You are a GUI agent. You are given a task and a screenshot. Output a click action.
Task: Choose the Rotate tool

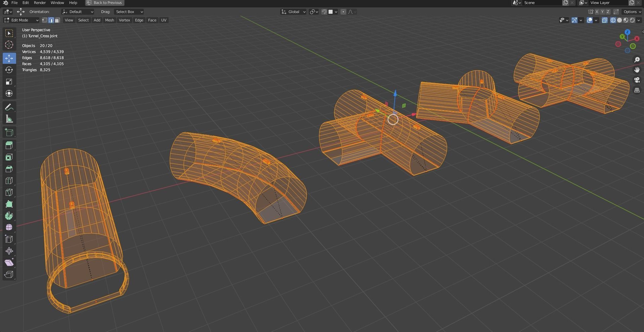9,70
